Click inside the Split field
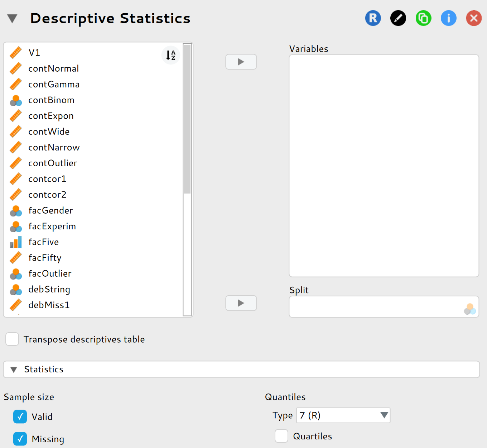This screenshot has height=448, width=487. click(x=376, y=307)
